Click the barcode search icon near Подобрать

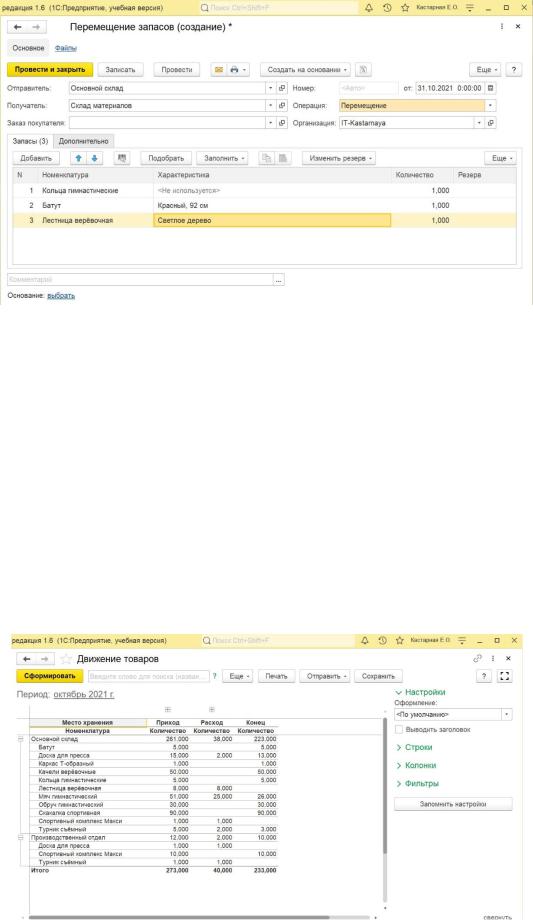(x=122, y=158)
